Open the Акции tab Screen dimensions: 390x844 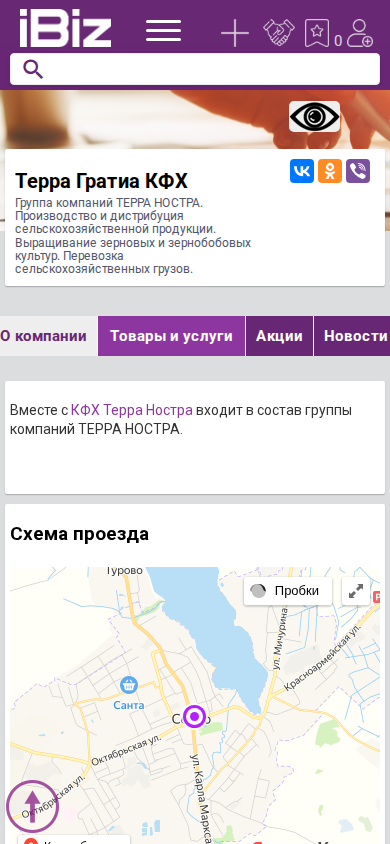coord(279,336)
